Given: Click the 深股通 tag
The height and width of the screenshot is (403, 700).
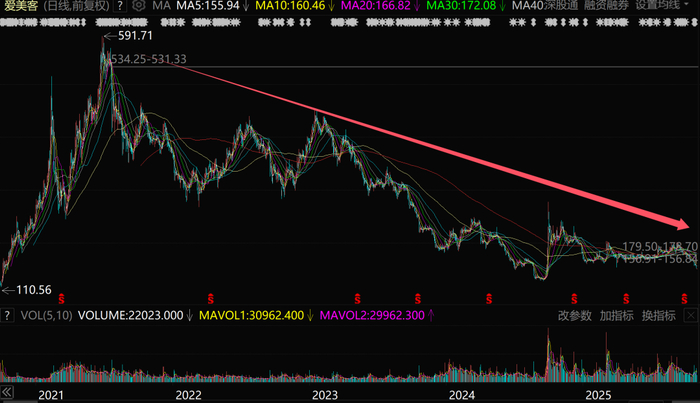Looking at the screenshot, I should pyautogui.click(x=561, y=5).
